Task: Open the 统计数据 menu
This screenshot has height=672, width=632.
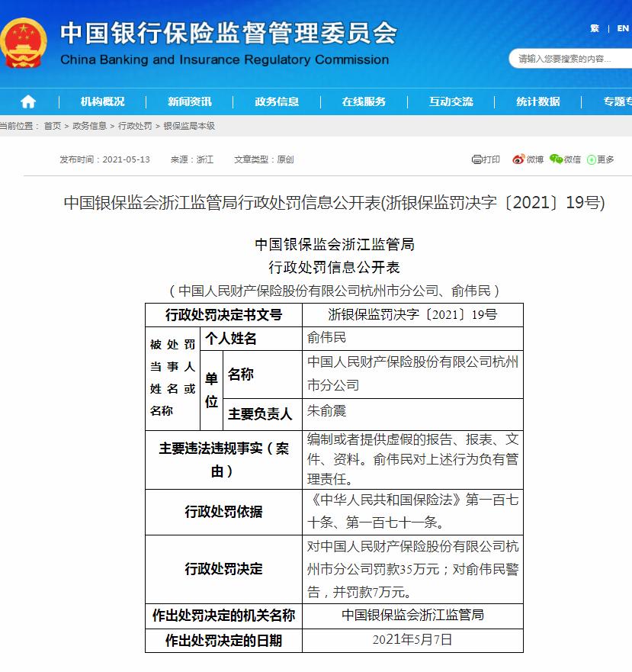Action: pos(538,101)
